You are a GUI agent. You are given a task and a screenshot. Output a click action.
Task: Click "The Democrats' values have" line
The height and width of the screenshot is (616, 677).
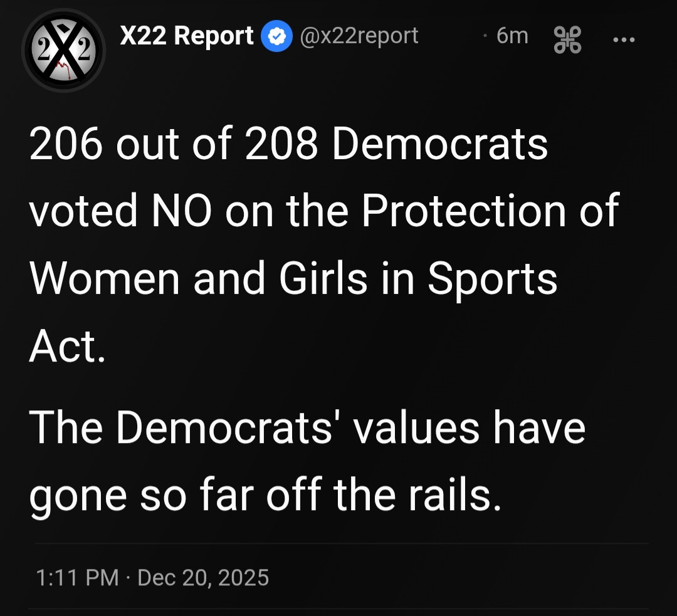307,428
